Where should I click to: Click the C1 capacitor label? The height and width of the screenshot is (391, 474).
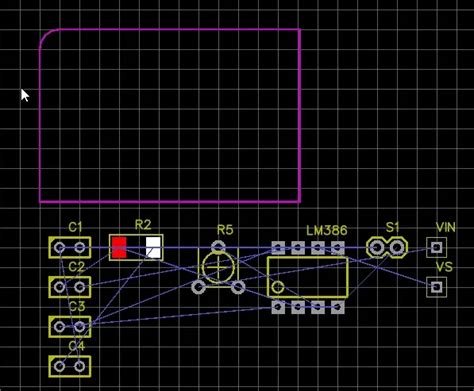coord(75,227)
